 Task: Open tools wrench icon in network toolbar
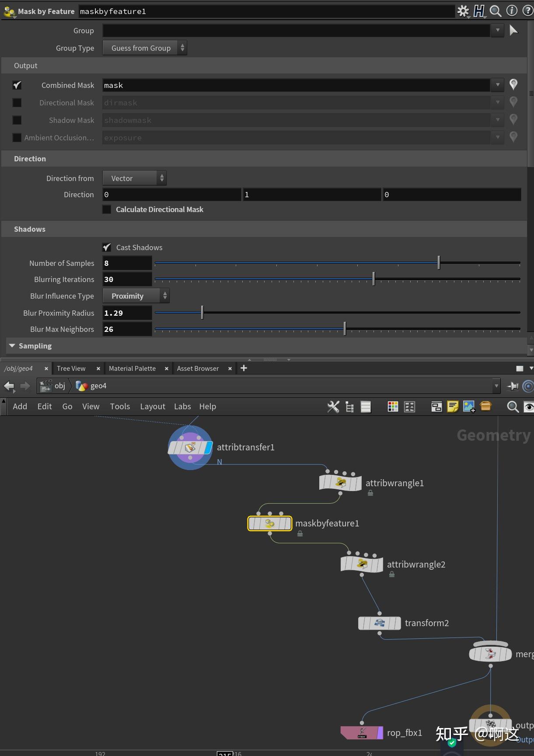point(333,407)
